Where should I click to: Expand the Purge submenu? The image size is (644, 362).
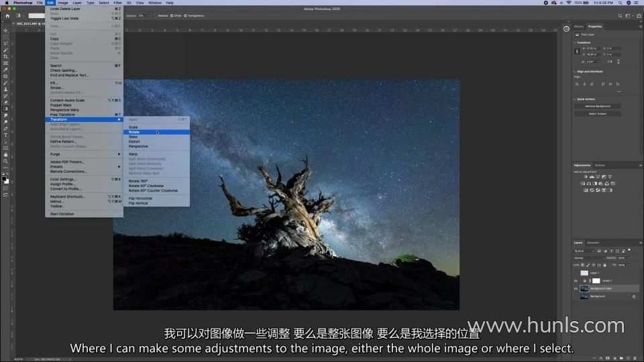click(x=85, y=154)
